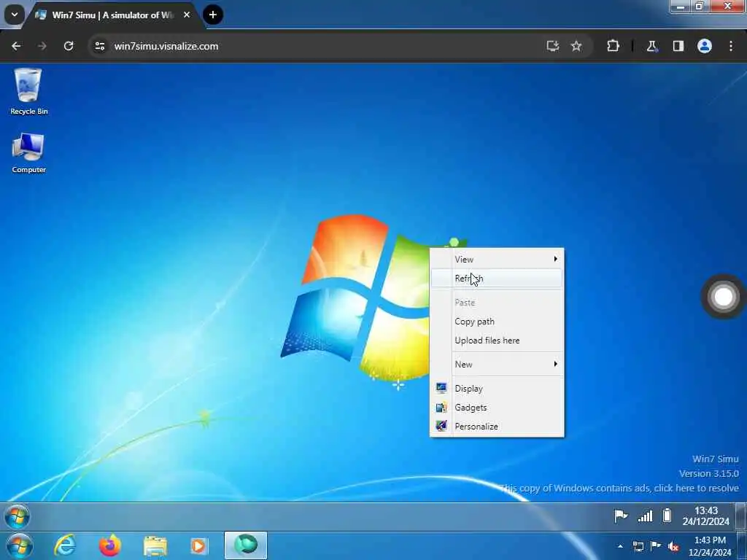The width and height of the screenshot is (747, 560).
Task: Click the floating round assistive button
Action: (x=723, y=297)
